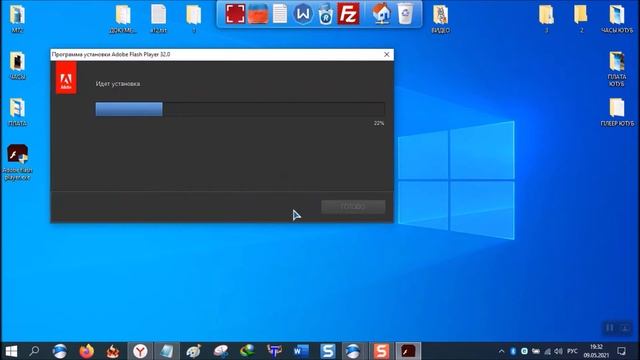The width and height of the screenshot is (640, 360).
Task: Open Yandex Browser from the taskbar
Action: click(140, 351)
